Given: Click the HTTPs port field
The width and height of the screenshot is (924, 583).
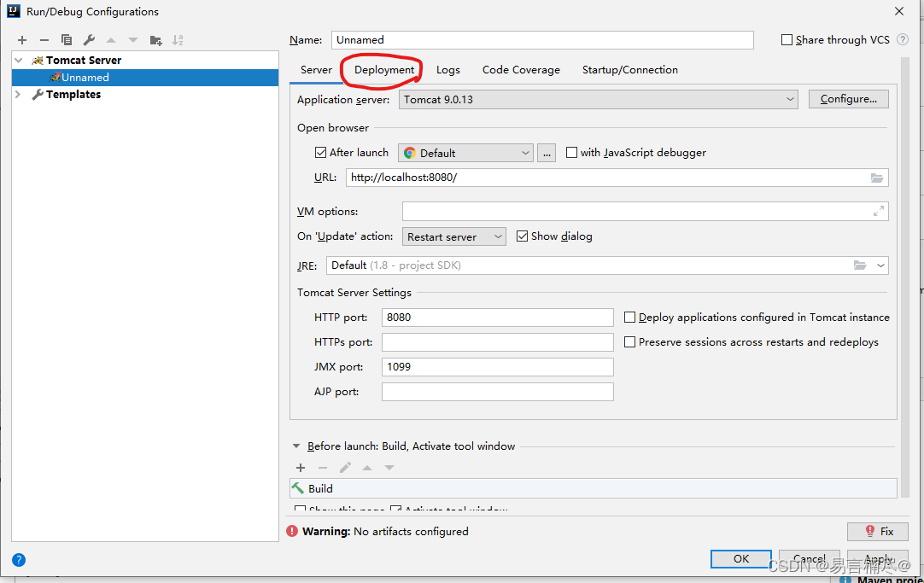Looking at the screenshot, I should 497,342.
